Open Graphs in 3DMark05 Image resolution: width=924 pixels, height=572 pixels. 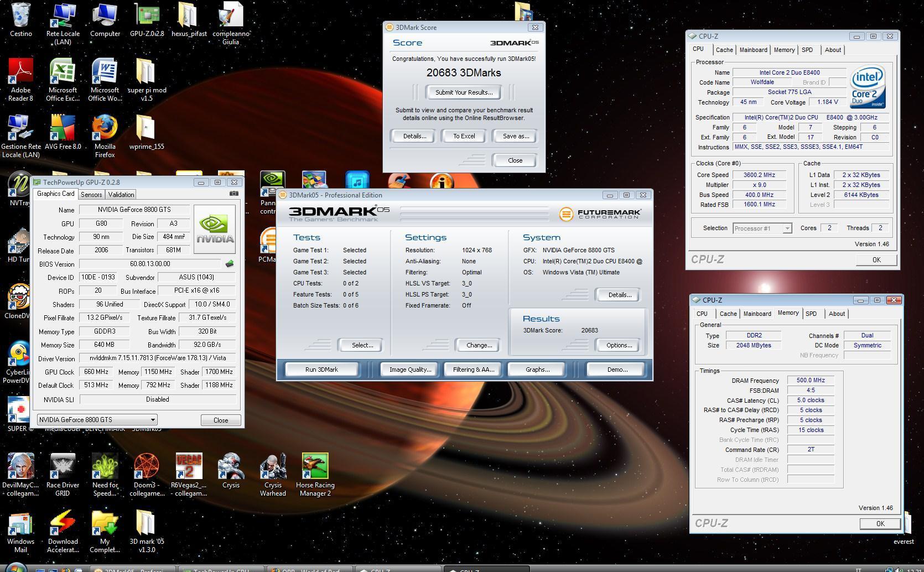(537, 370)
